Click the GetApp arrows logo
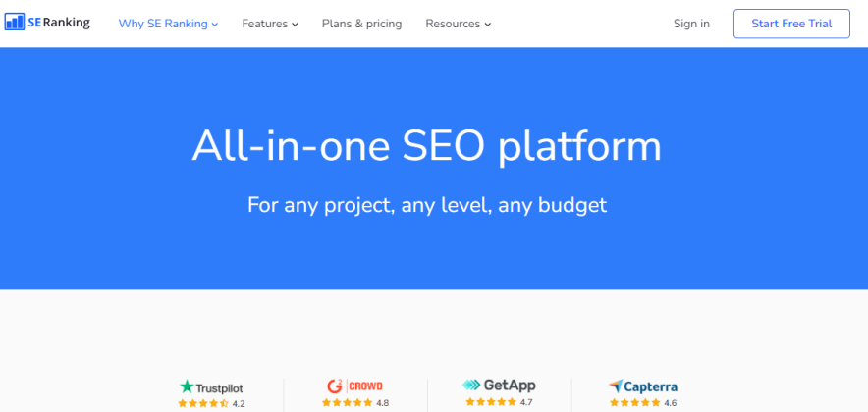 pyautogui.click(x=471, y=386)
